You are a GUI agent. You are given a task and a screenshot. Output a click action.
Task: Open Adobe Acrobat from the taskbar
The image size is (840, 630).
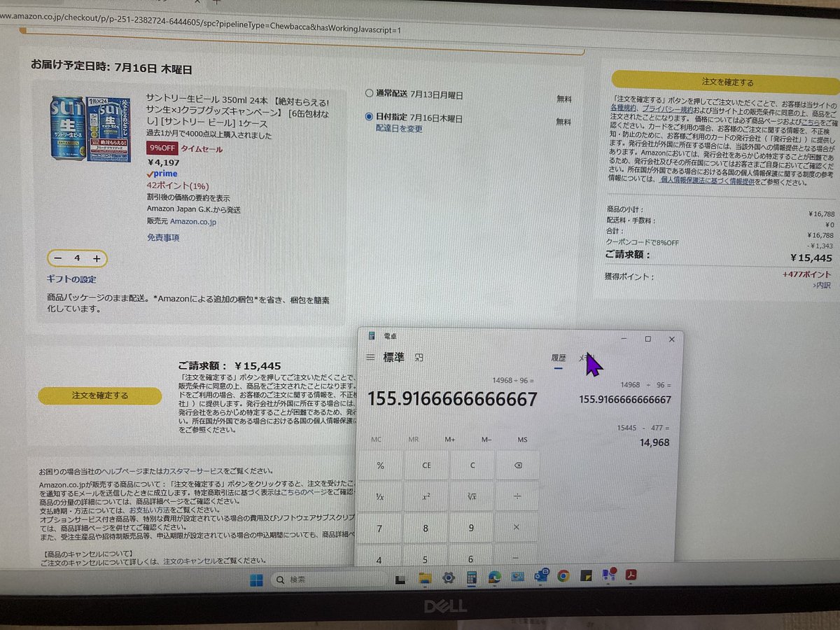(x=631, y=575)
